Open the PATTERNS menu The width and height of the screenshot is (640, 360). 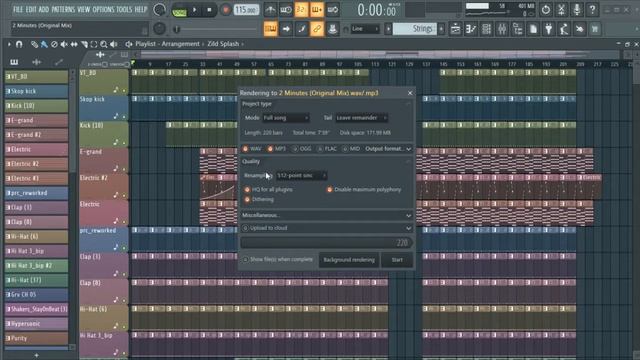[x=63, y=9]
